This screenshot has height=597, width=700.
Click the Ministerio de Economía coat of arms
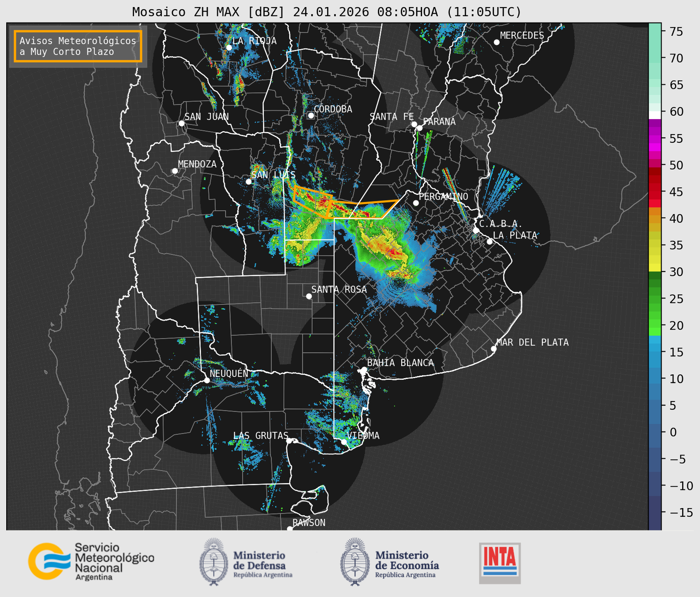pos(355,562)
